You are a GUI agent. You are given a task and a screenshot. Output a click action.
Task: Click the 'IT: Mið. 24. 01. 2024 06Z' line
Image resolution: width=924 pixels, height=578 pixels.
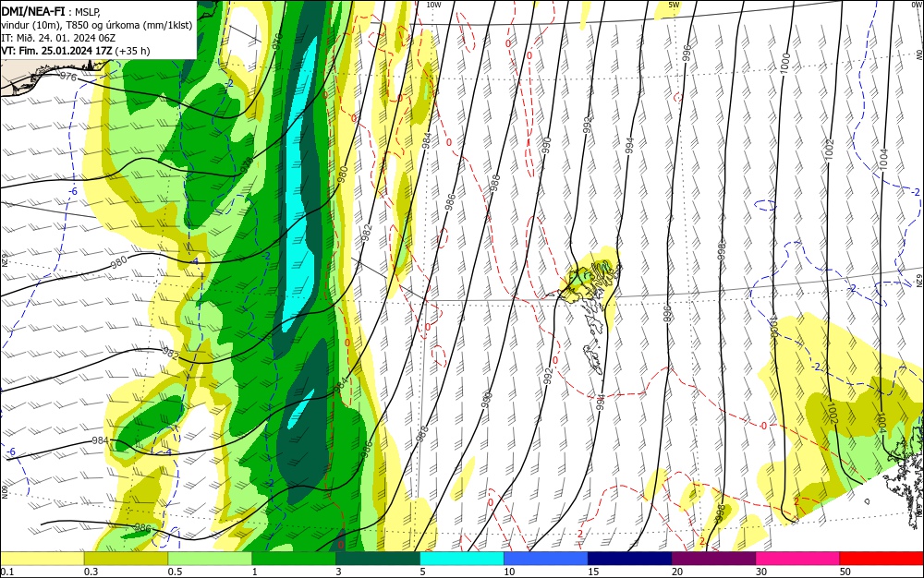pos(58,38)
